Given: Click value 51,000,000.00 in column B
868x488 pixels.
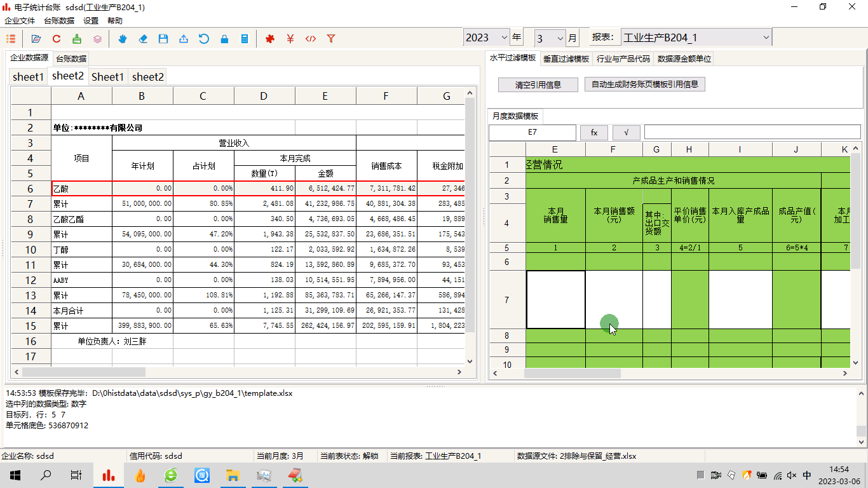Looking at the screenshot, I should 142,204.
